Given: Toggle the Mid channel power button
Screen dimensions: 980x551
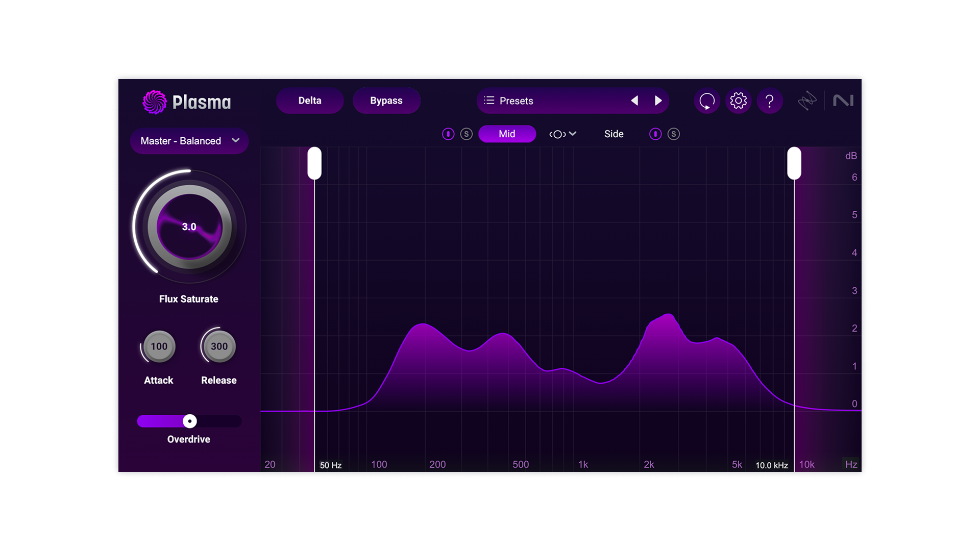Looking at the screenshot, I should [x=448, y=134].
